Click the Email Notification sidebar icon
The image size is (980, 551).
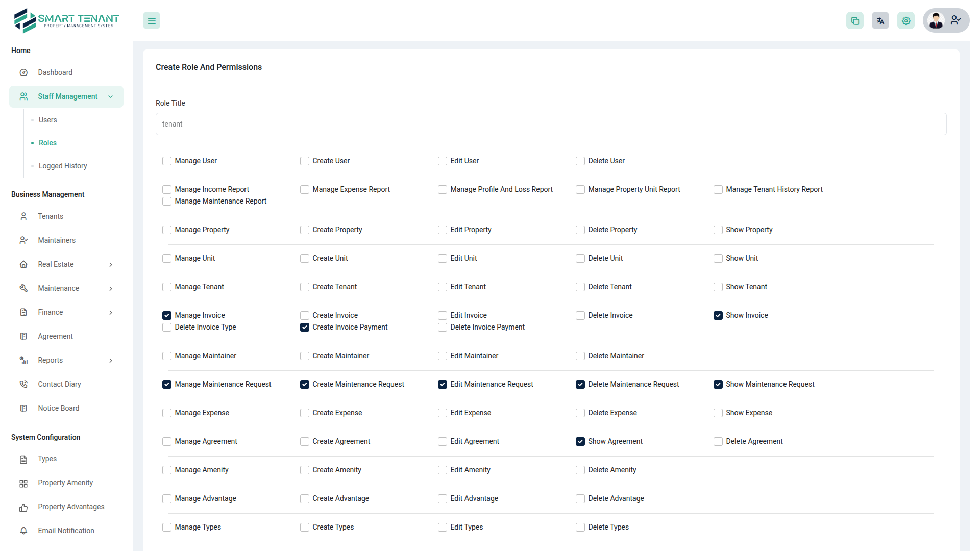[23, 531]
